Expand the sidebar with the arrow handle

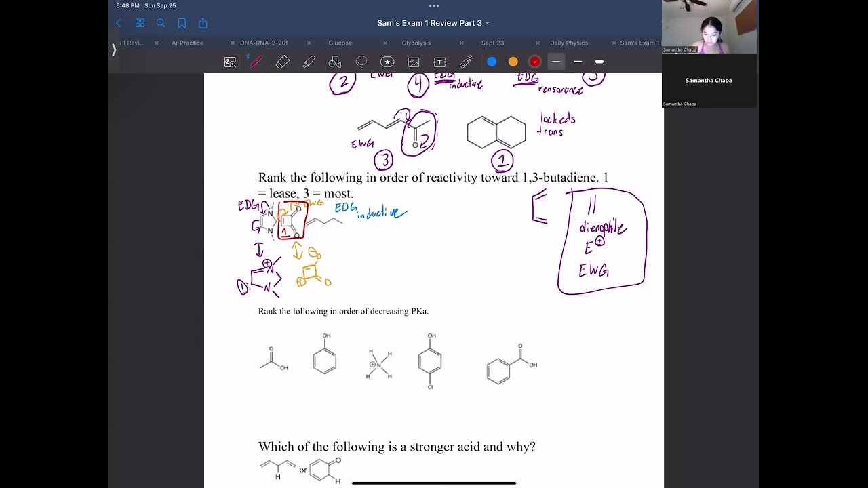(114, 49)
